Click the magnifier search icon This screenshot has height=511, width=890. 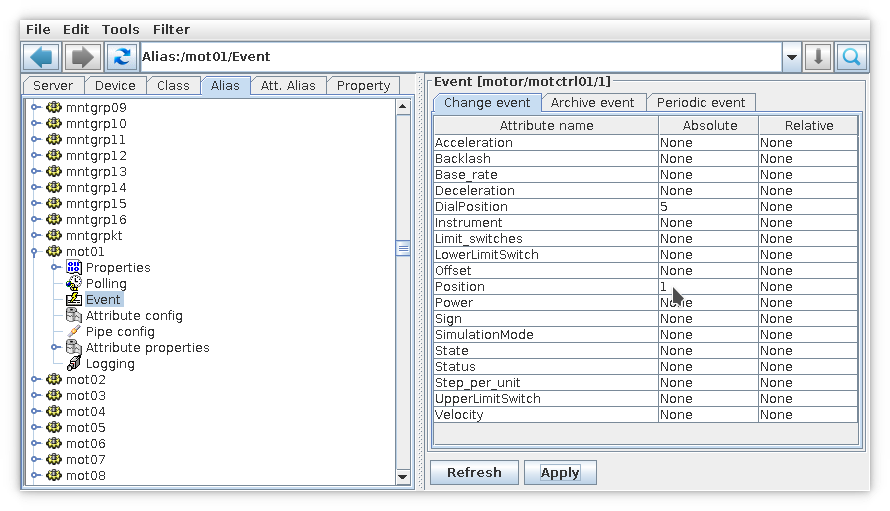point(851,57)
